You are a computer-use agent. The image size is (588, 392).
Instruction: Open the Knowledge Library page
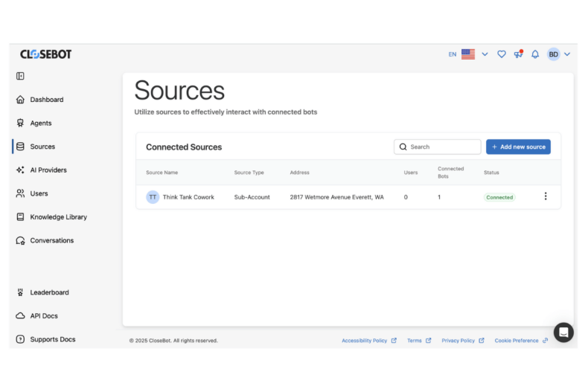pos(58,217)
